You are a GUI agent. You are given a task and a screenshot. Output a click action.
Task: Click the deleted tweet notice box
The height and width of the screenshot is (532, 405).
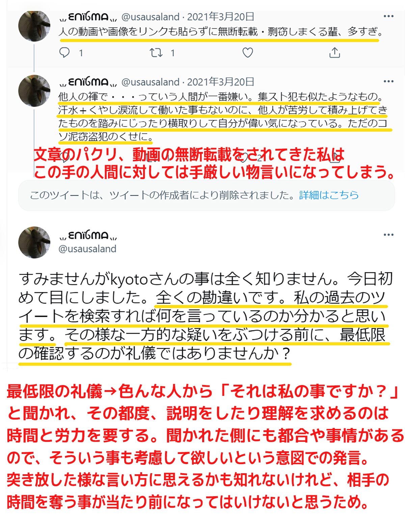click(207, 195)
